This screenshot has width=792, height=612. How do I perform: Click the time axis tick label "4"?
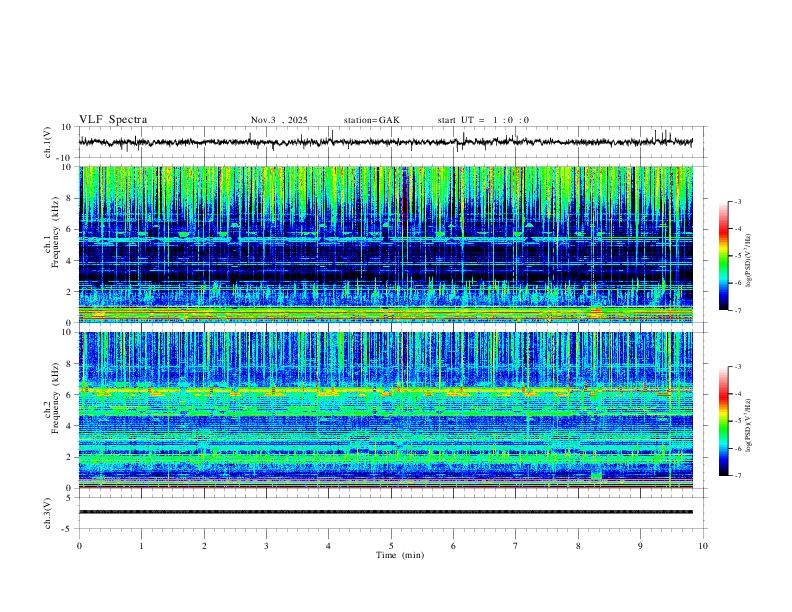(x=329, y=546)
